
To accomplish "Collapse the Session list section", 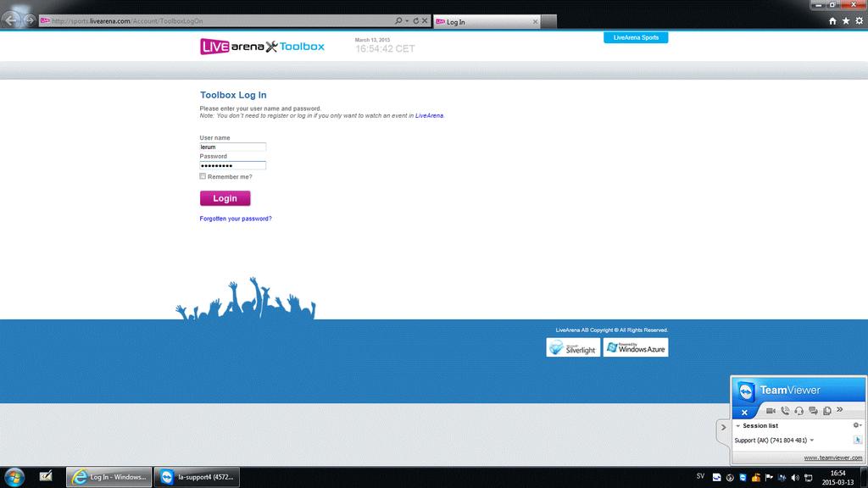I will point(738,426).
